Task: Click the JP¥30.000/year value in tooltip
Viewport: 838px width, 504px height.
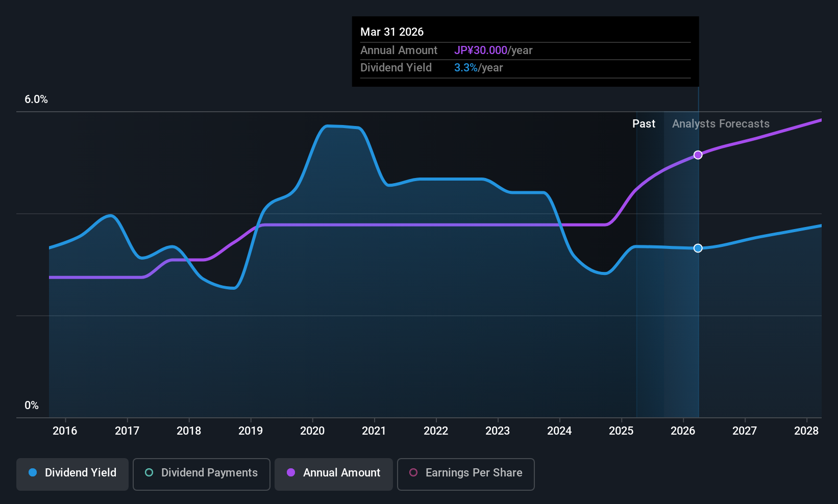Action: pos(493,50)
